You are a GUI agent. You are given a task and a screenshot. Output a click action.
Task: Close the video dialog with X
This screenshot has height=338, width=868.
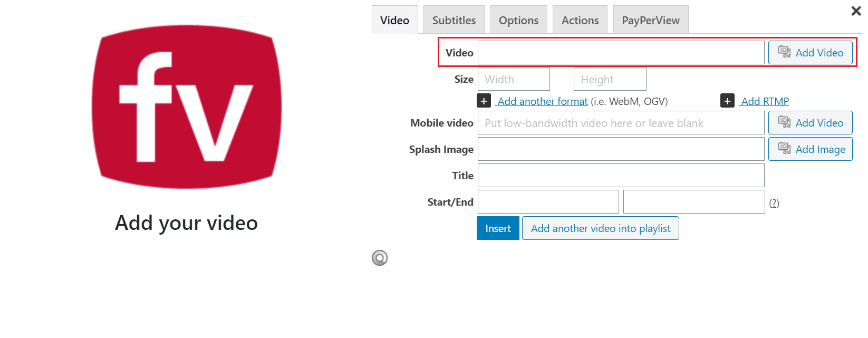tap(856, 11)
